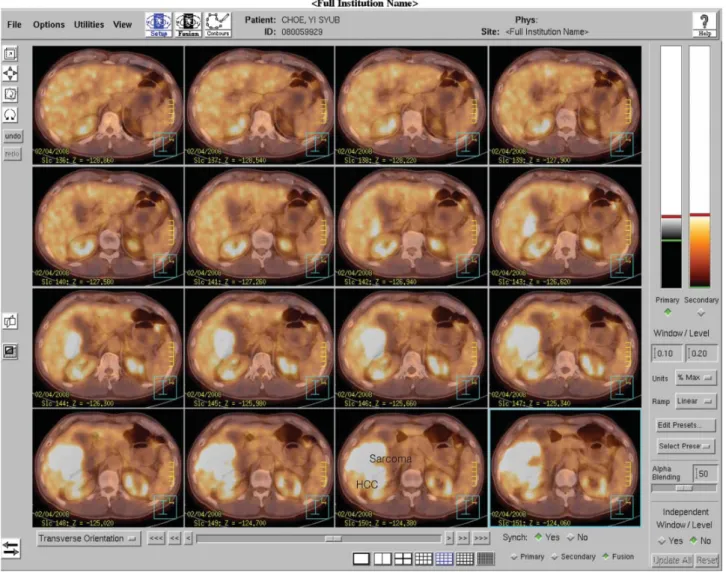Set Independent Window/Level to Yes

click(662, 541)
